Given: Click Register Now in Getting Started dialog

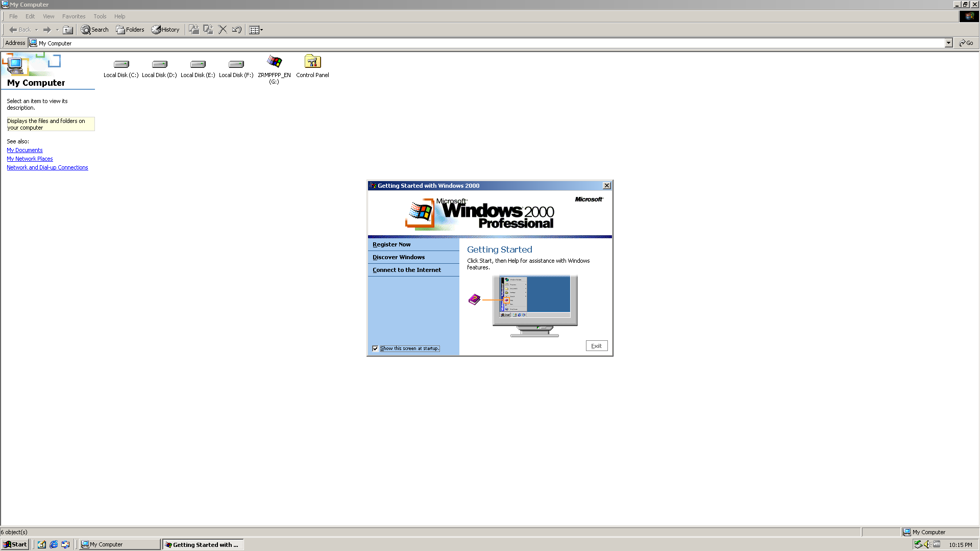Looking at the screenshot, I should [391, 244].
